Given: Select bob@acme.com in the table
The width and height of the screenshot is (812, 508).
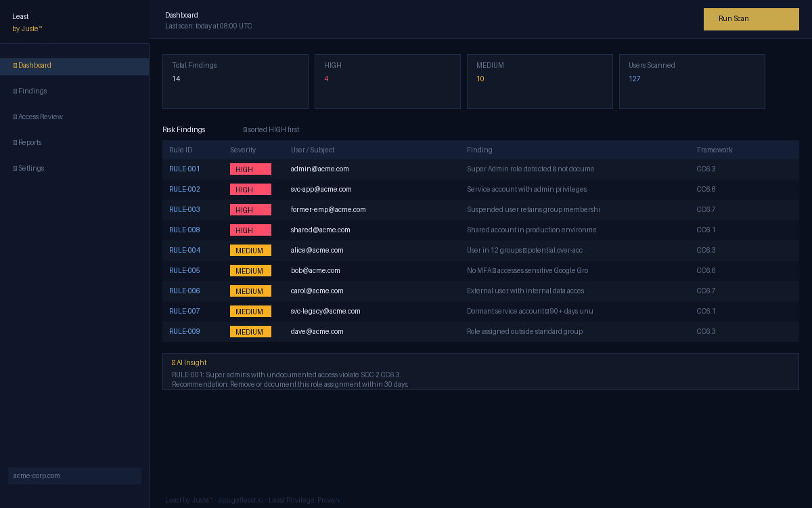Looking at the screenshot, I should click(315, 270).
